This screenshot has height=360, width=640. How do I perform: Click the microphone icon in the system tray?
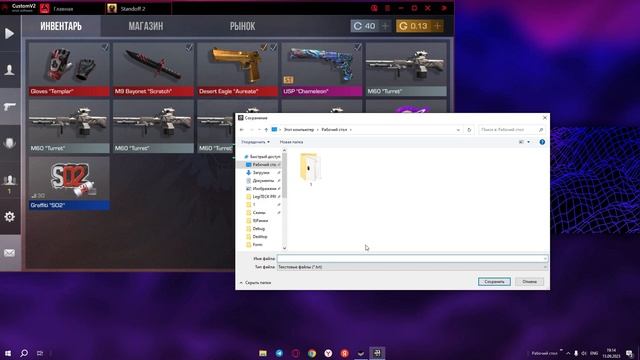click(x=576, y=353)
